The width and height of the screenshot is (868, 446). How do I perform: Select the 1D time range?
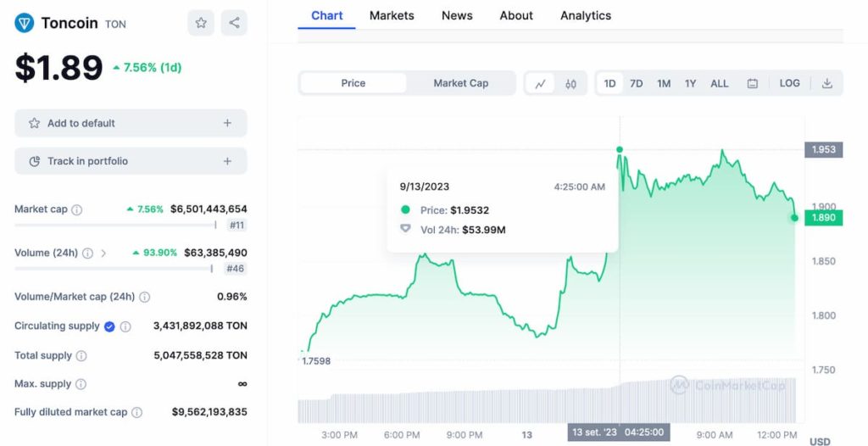609,84
